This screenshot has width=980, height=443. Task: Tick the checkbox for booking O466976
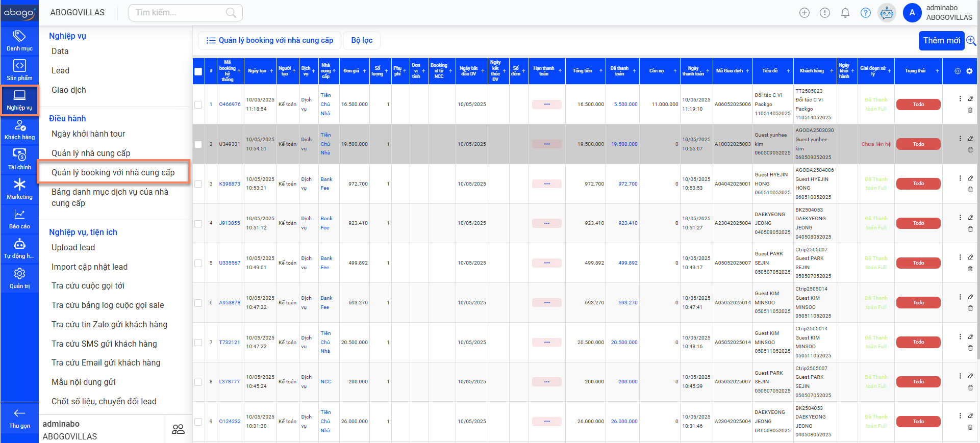(198, 105)
